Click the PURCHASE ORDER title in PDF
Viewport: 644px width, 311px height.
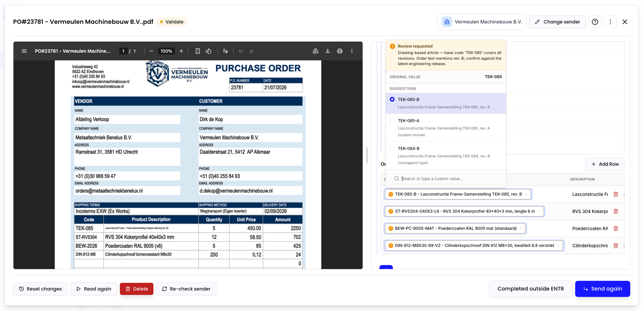pyautogui.click(x=258, y=68)
